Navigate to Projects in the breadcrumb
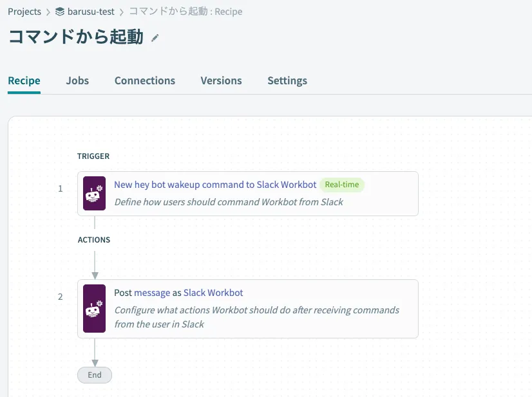 tap(24, 12)
